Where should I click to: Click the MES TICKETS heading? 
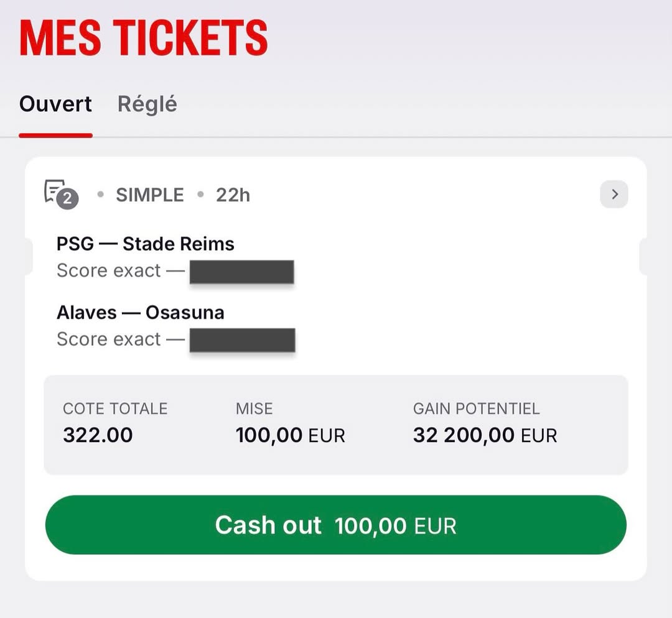[x=144, y=38]
